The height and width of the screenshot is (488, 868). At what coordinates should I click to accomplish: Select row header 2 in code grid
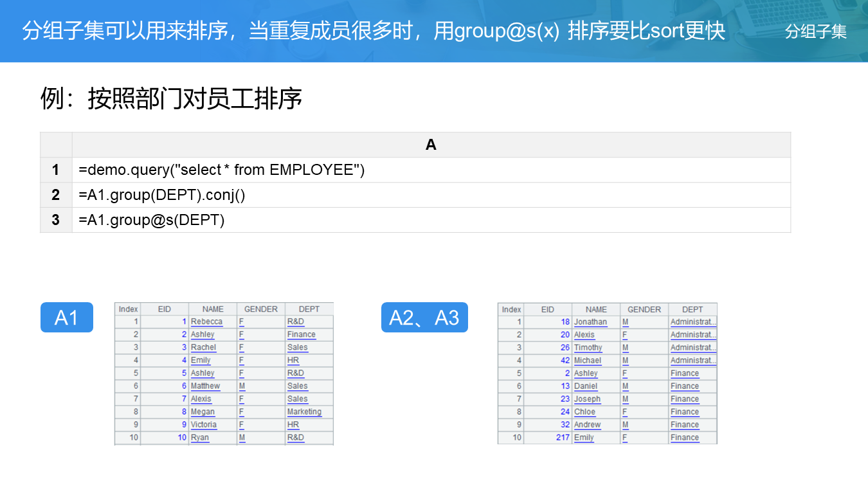(56, 195)
